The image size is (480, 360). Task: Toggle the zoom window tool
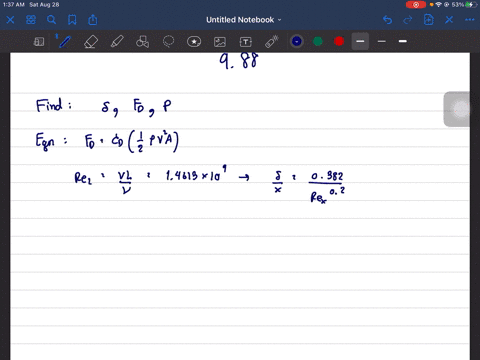tap(39, 42)
